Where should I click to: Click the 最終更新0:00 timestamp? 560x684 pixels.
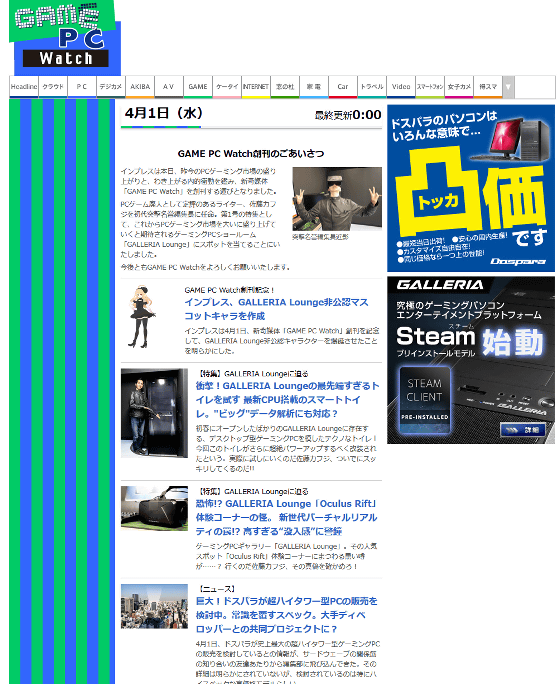[x=348, y=115]
